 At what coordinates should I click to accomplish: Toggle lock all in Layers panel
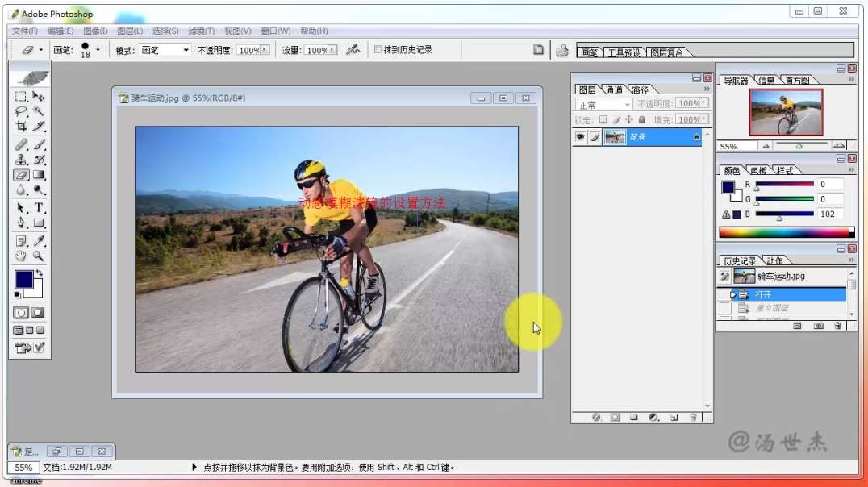(x=641, y=119)
